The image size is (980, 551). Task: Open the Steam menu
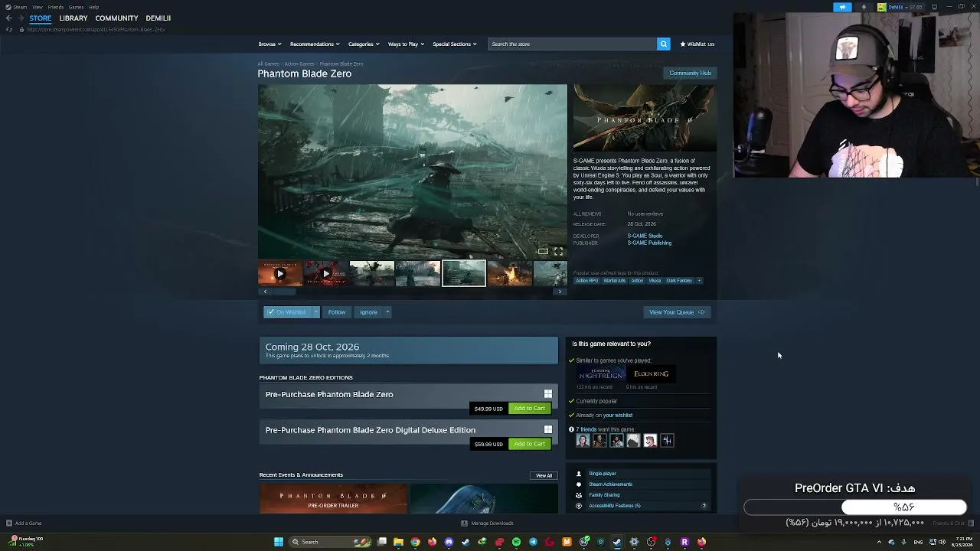tap(17, 7)
